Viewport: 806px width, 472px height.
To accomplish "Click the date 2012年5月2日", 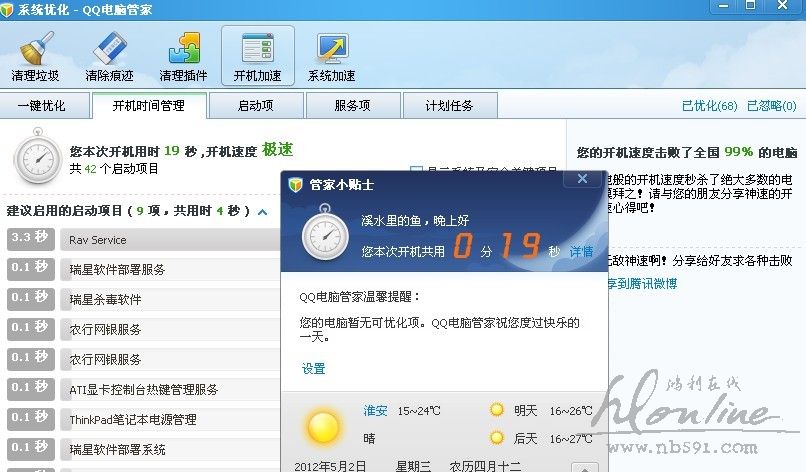I will point(330,466).
